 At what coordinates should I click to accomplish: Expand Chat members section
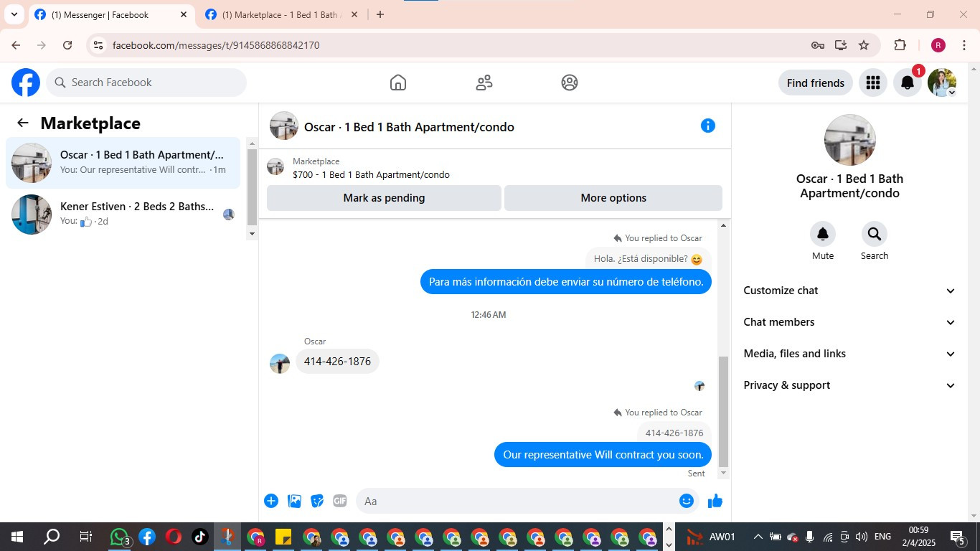(x=850, y=322)
